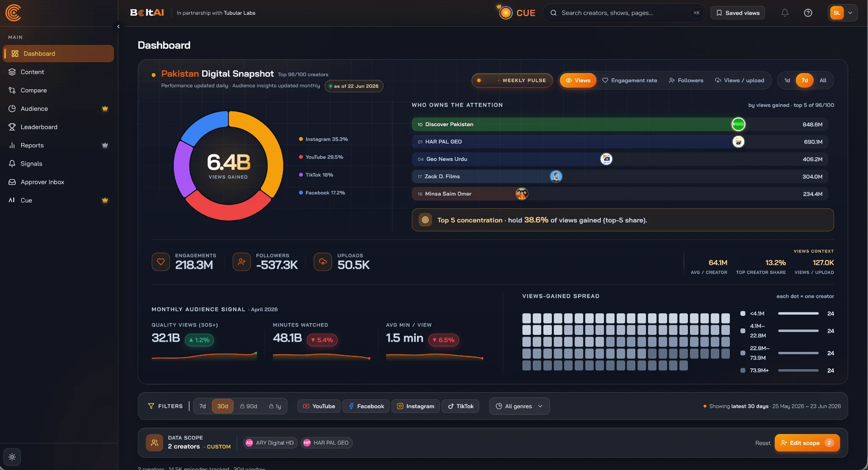
Task: Select the Discover Pakistan bar row
Action: coord(620,124)
